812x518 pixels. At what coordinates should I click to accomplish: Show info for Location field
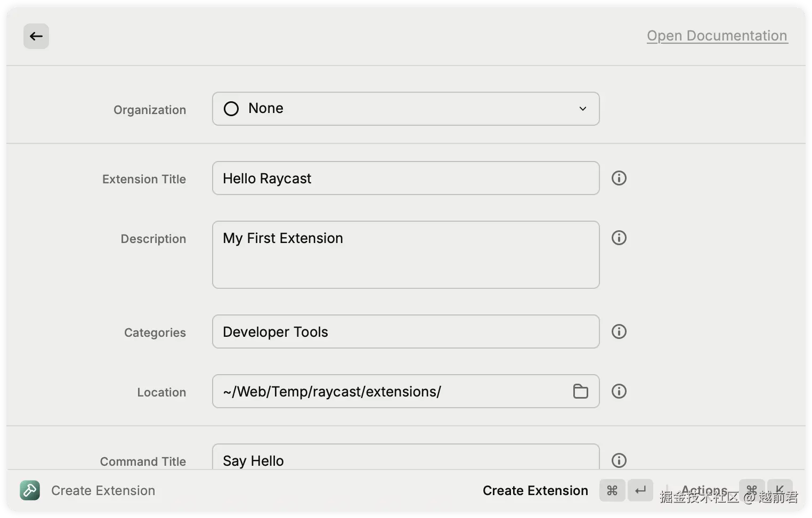(x=619, y=391)
